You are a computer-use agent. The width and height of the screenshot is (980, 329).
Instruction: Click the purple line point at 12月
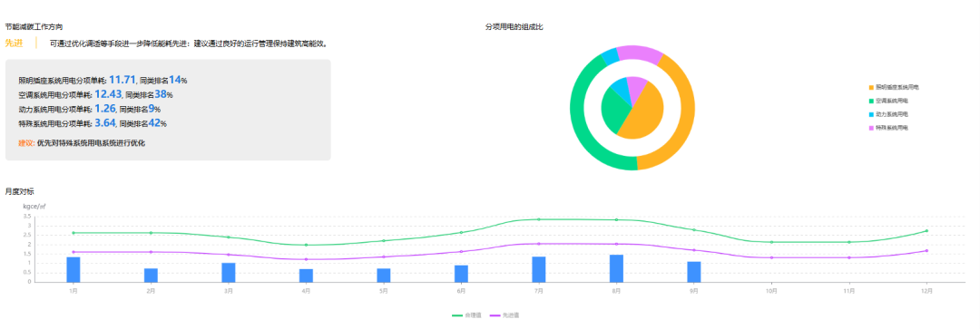(926, 251)
